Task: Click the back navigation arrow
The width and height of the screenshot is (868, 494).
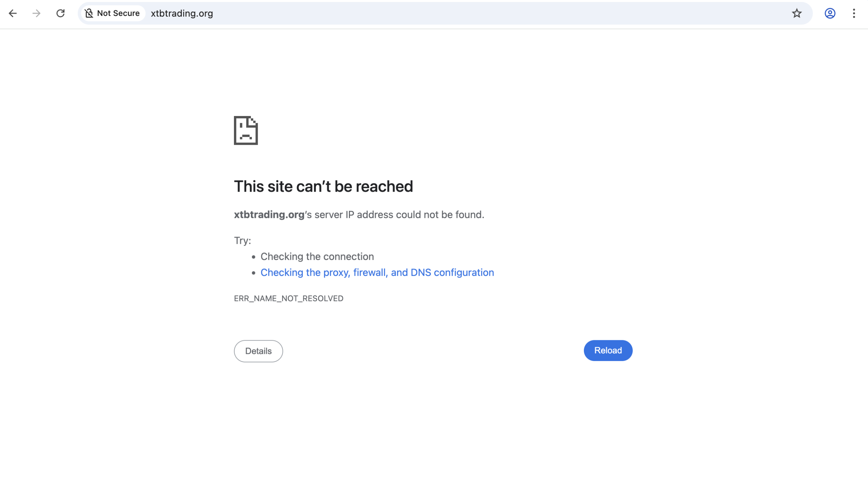Action: (13, 14)
